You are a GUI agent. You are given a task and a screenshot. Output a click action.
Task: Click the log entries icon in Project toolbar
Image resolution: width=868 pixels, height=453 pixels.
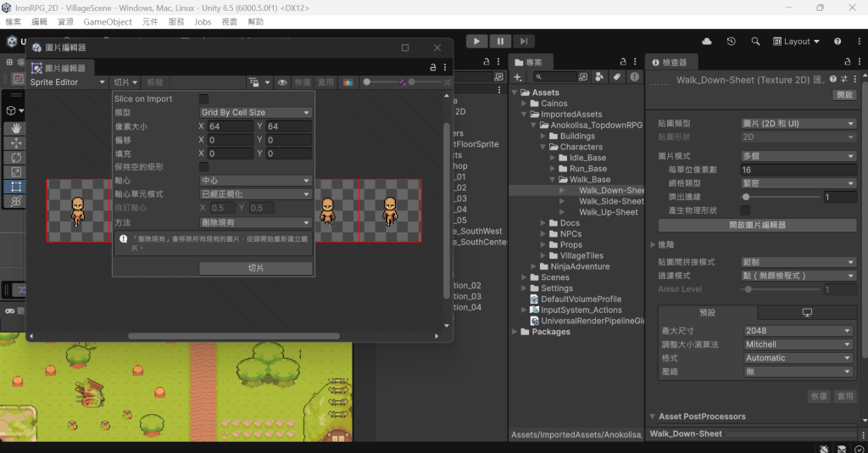(x=634, y=77)
